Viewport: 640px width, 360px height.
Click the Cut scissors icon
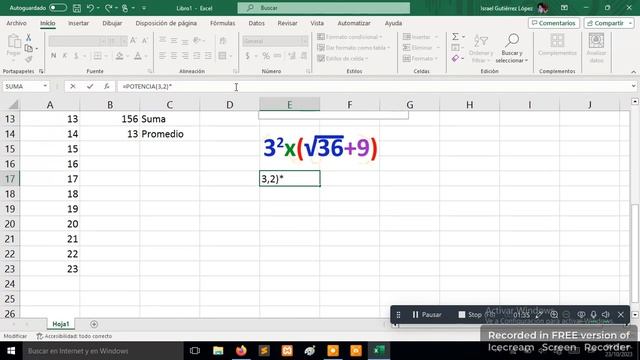pyautogui.click(x=29, y=38)
